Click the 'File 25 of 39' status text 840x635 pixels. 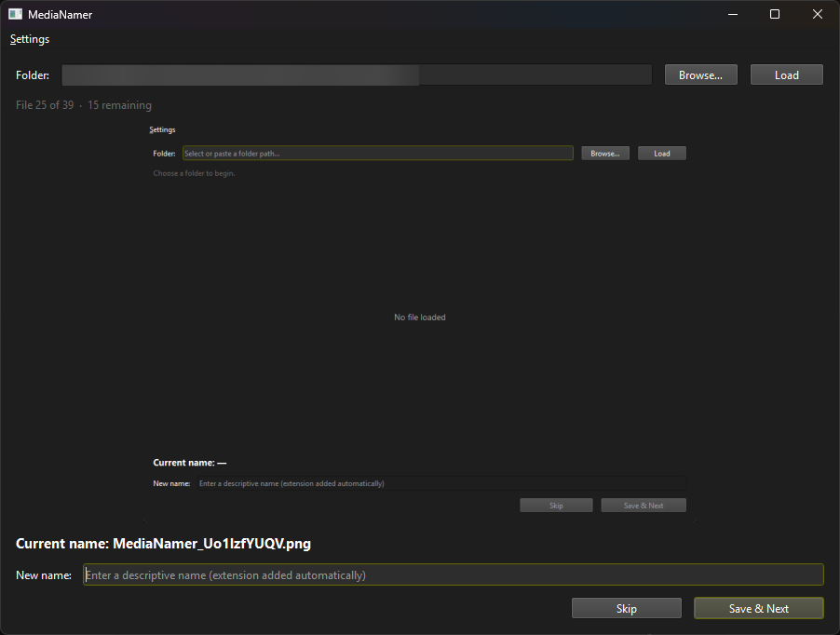45,105
